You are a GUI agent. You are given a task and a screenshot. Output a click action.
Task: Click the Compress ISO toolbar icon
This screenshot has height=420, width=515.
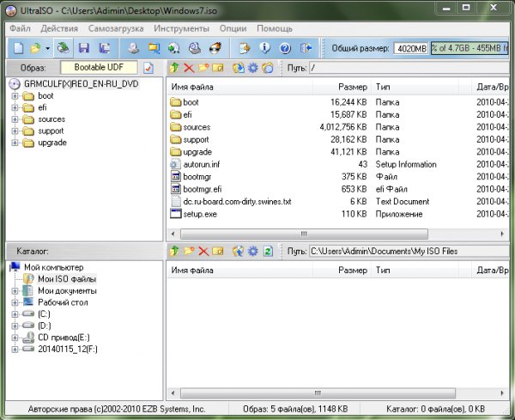click(x=154, y=48)
